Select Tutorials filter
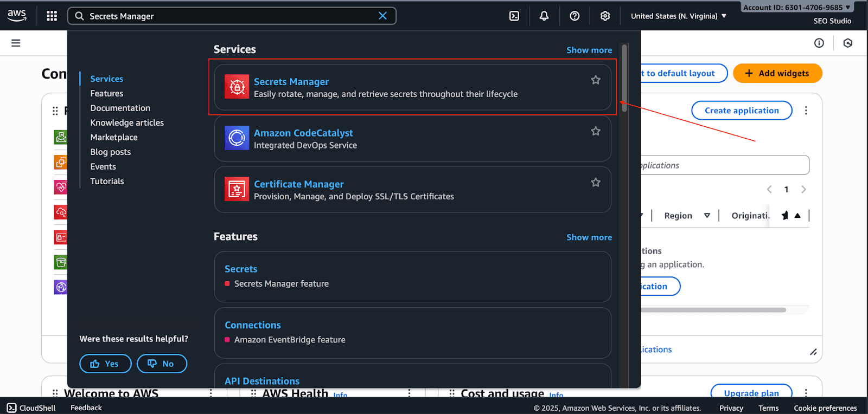This screenshot has height=414, width=868. [x=107, y=181]
